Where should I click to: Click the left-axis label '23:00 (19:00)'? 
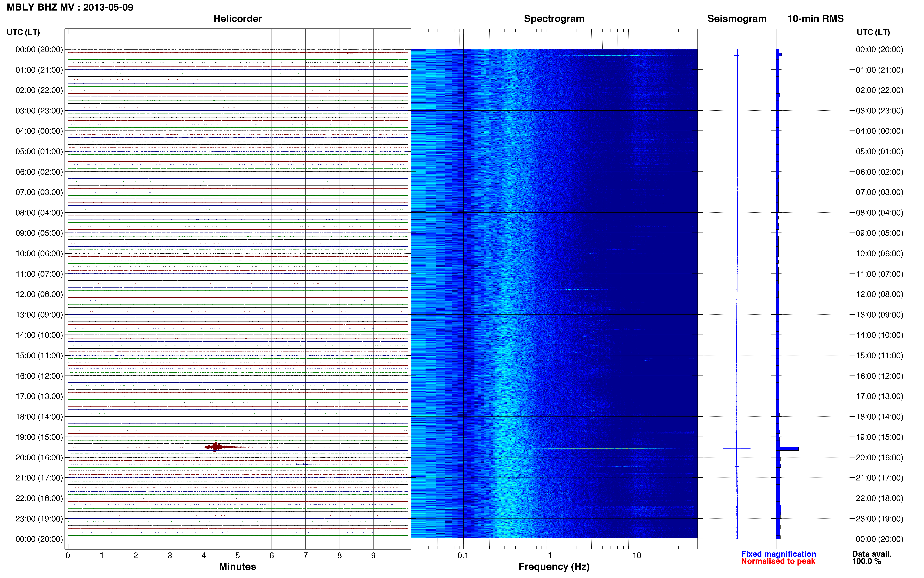point(39,519)
